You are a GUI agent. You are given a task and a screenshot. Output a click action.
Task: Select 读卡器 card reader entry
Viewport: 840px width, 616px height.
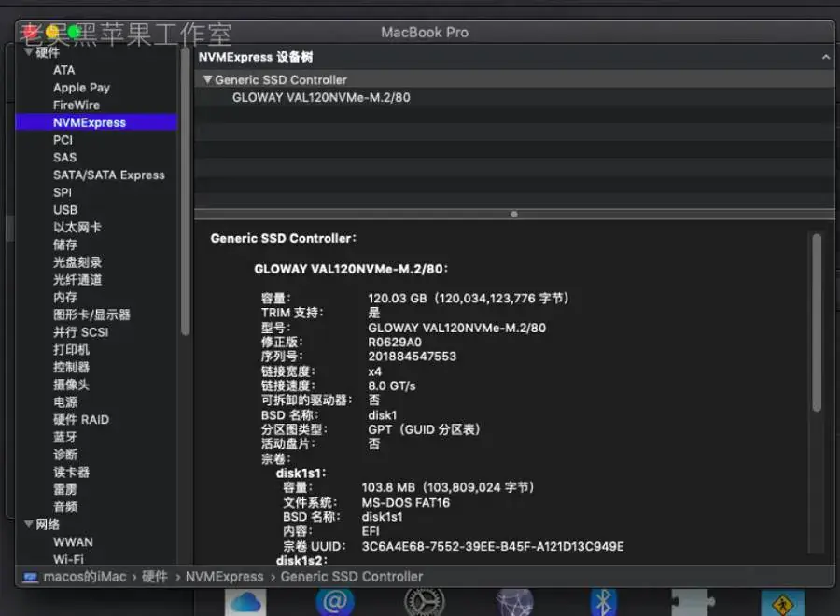pyautogui.click(x=71, y=472)
